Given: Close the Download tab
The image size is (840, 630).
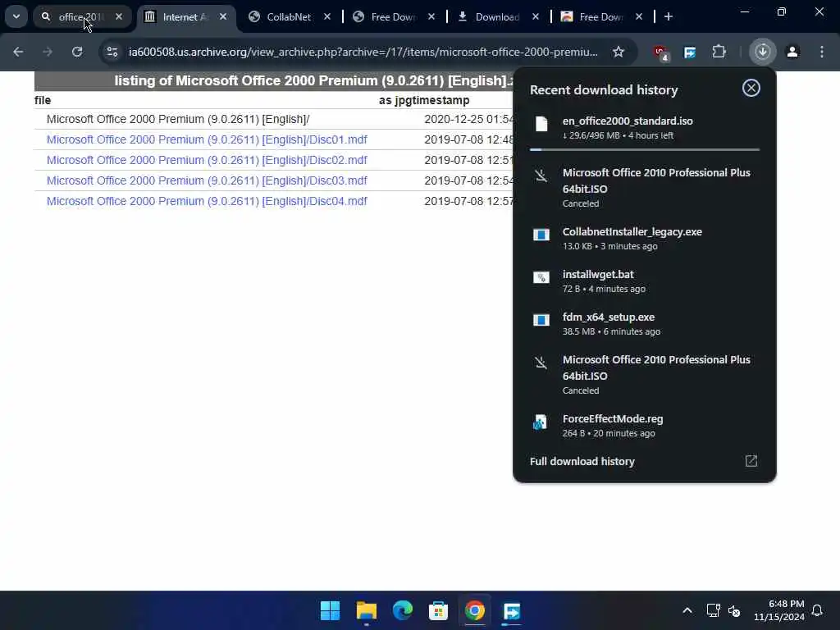Looking at the screenshot, I should [535, 16].
